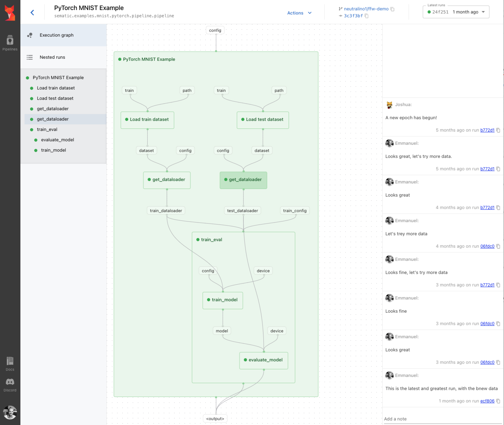Click Joshua's avatar in notes
This screenshot has width=504, height=425.
[x=389, y=105]
